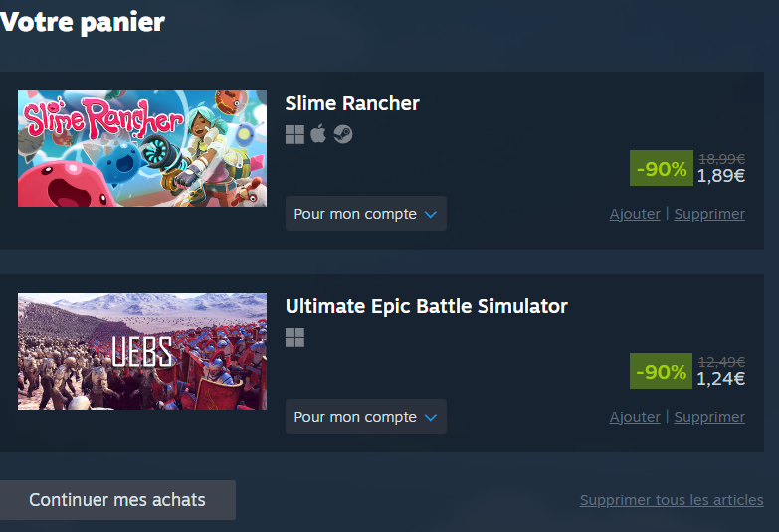Click Windows platform icon under Ultimate Epic Battle Simulator

294,338
